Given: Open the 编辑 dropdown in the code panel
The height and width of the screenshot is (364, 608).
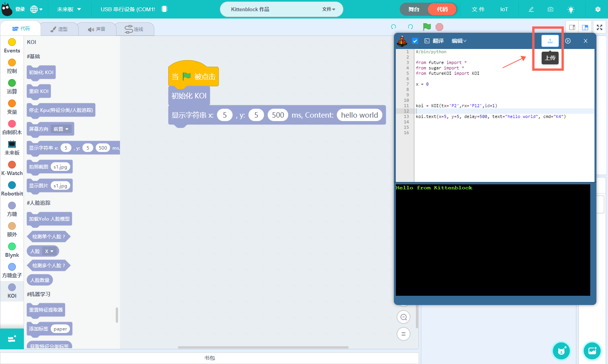Looking at the screenshot, I should [459, 41].
